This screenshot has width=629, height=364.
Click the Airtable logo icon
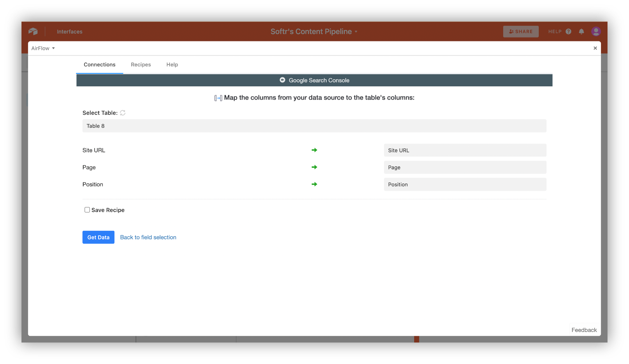coord(33,31)
